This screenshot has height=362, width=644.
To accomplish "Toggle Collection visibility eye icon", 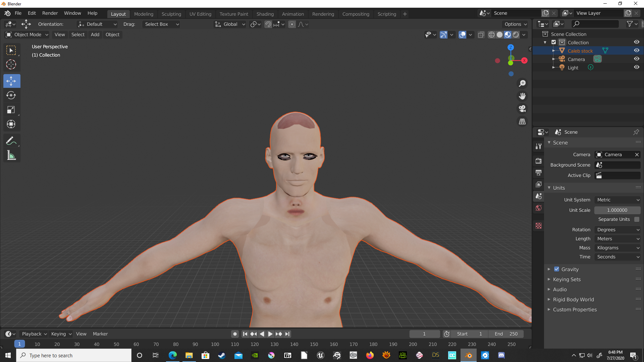I will (636, 42).
